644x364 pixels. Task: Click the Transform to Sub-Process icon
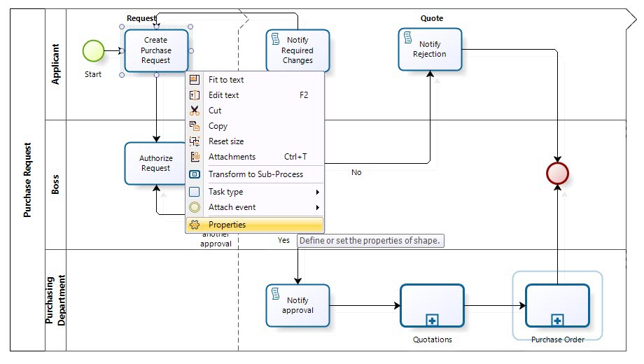[195, 174]
